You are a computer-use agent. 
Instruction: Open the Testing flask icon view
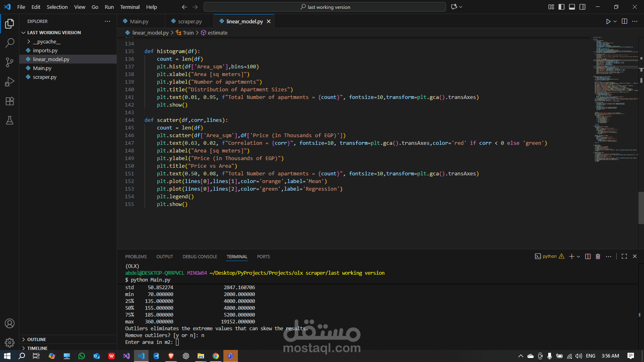pyautogui.click(x=10, y=120)
